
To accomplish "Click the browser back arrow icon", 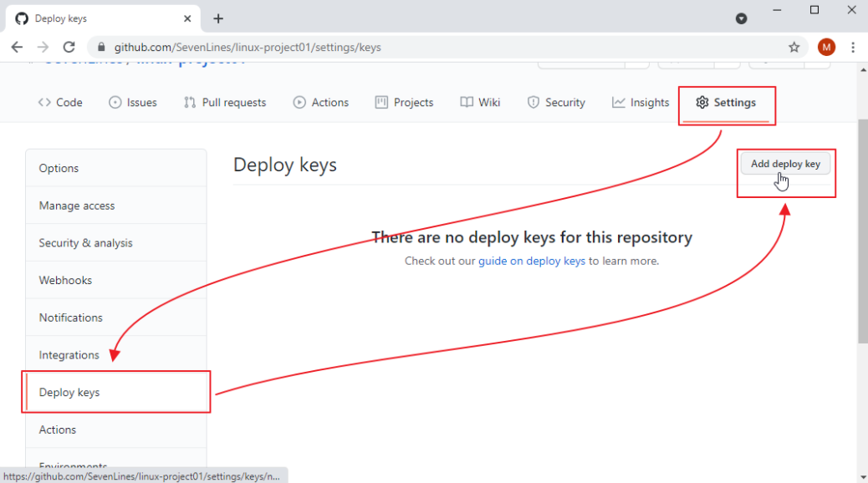I will [x=17, y=48].
